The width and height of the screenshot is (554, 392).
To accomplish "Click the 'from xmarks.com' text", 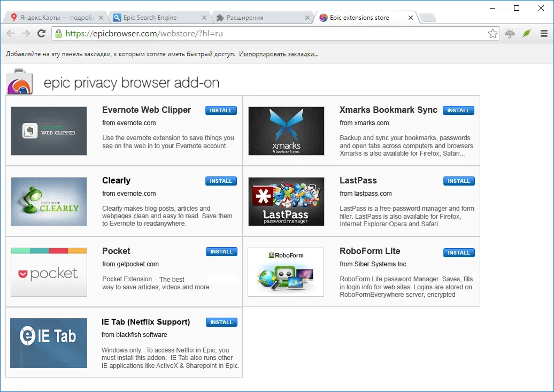I will tap(364, 123).
